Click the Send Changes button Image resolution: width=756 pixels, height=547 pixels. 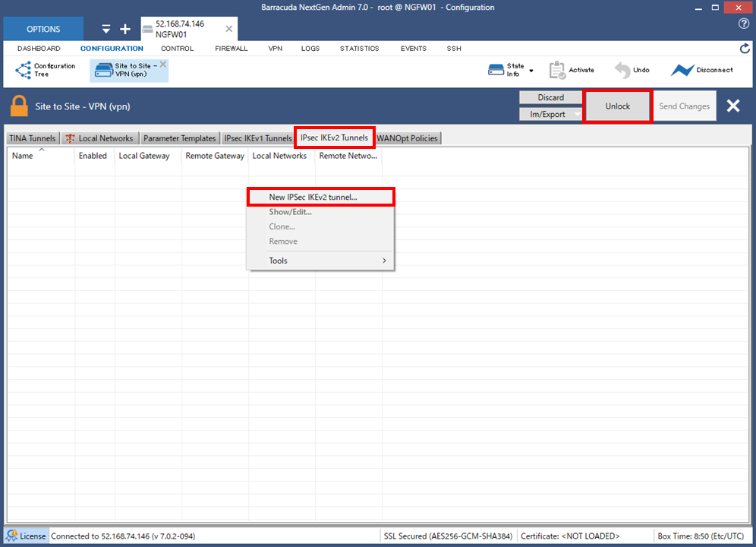pyautogui.click(x=684, y=106)
